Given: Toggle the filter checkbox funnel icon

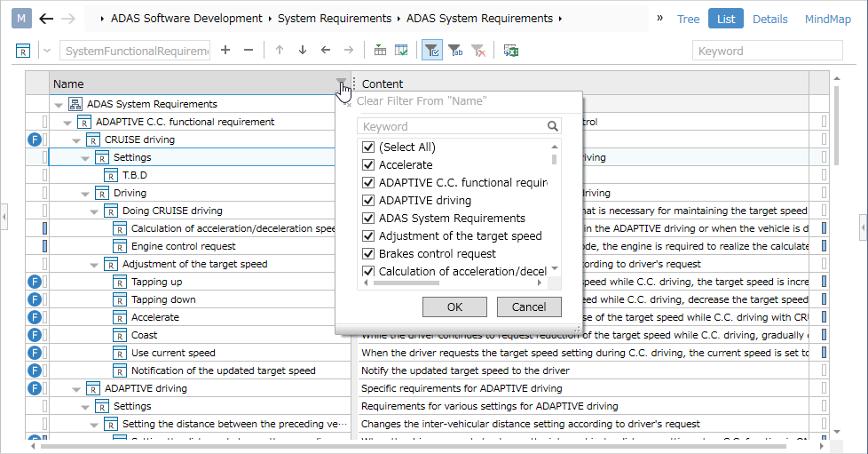Looking at the screenshot, I should click(432, 51).
